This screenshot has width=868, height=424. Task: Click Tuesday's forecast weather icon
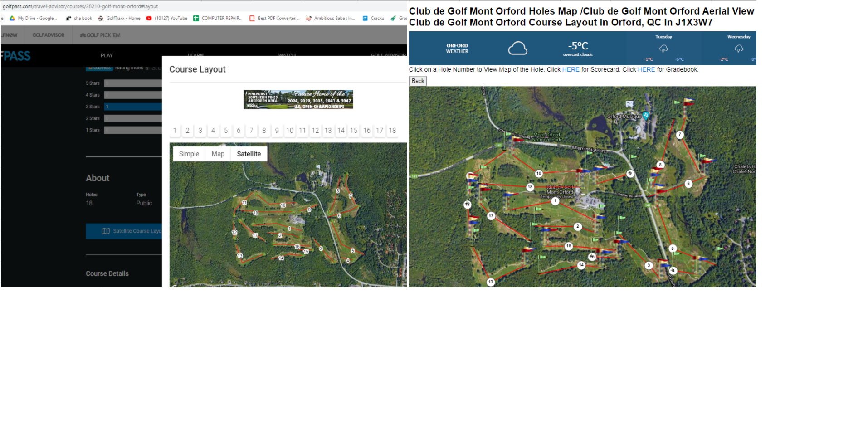click(x=663, y=49)
